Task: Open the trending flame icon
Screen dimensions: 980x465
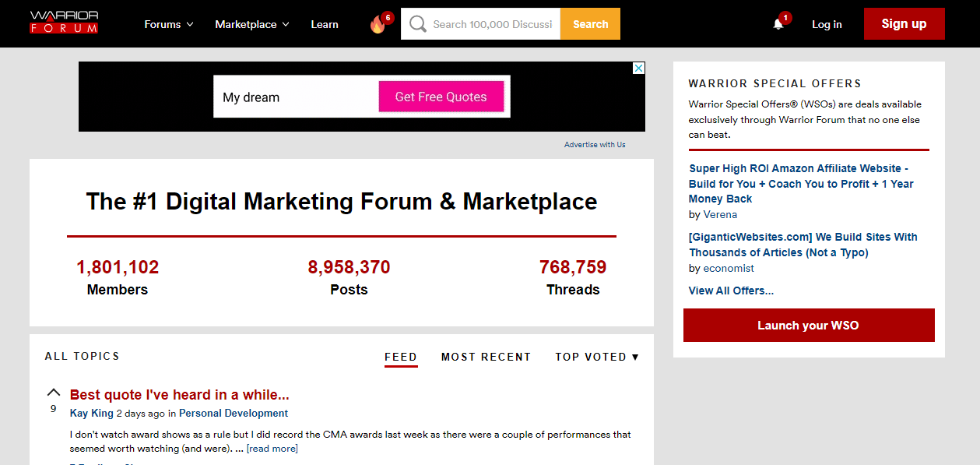Action: (378, 25)
